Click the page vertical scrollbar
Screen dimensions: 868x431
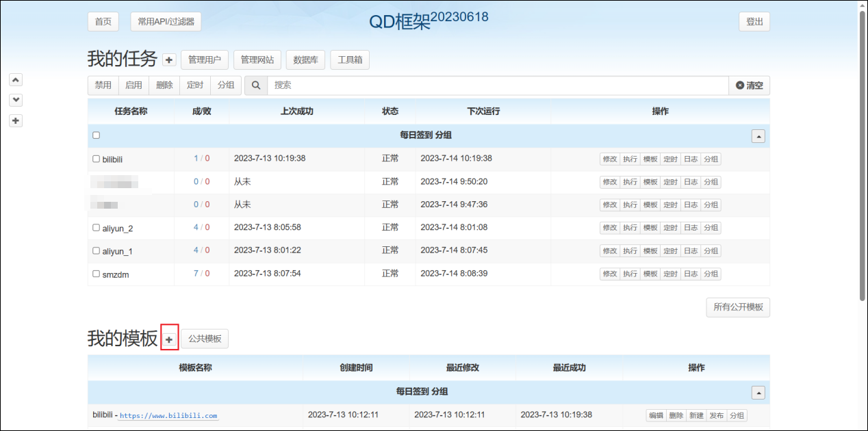[x=862, y=157]
